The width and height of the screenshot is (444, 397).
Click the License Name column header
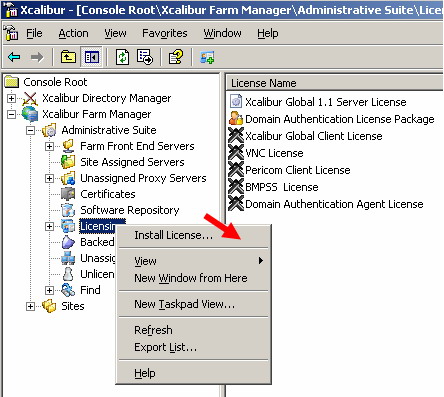(335, 83)
